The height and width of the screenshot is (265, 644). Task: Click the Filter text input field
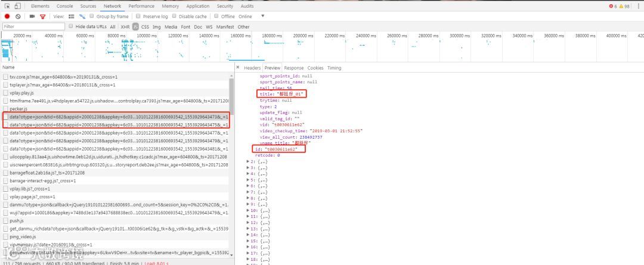[33, 26]
